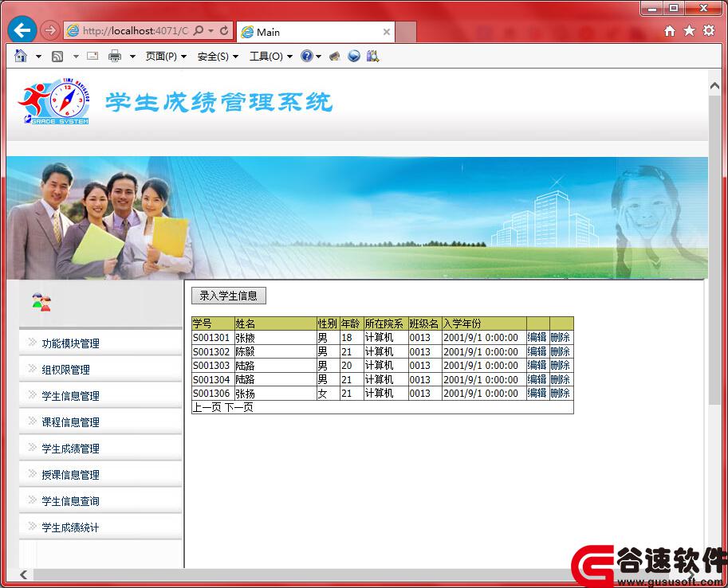Expand the Print dropdown arrow
The image size is (728, 588).
coord(132,57)
